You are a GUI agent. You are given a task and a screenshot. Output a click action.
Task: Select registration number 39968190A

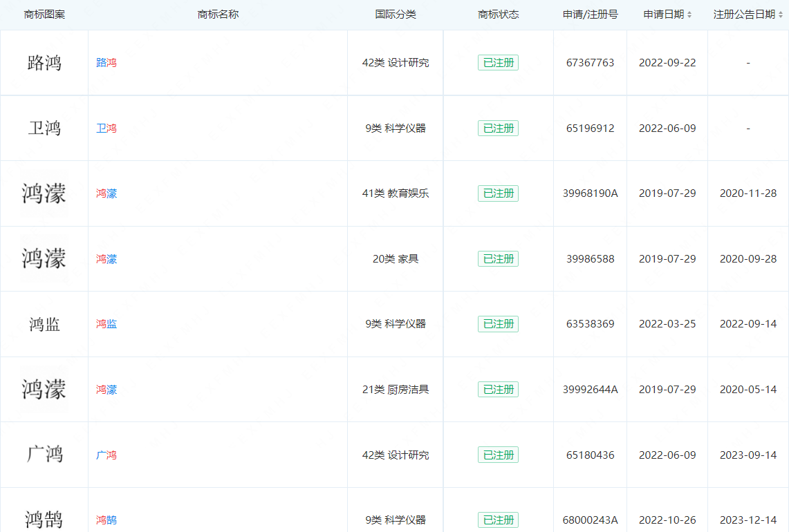click(591, 193)
